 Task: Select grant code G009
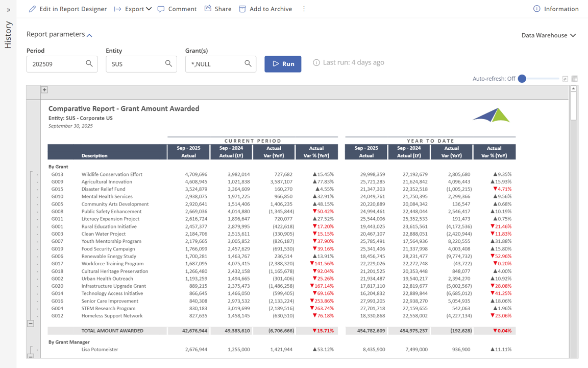tap(57, 182)
